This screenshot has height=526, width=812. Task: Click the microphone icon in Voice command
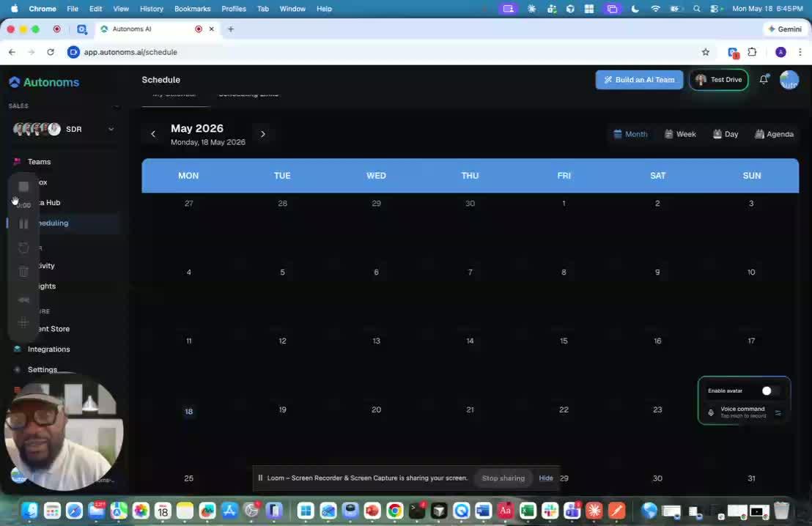711,412
